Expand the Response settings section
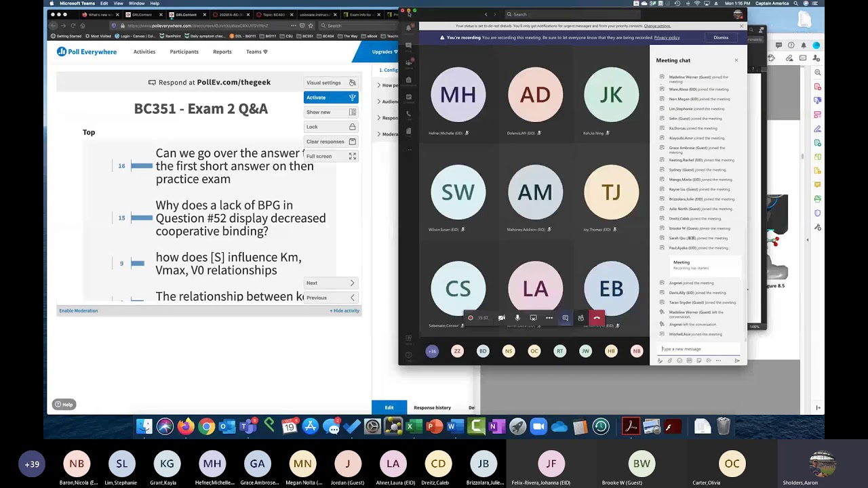 pyautogui.click(x=389, y=118)
